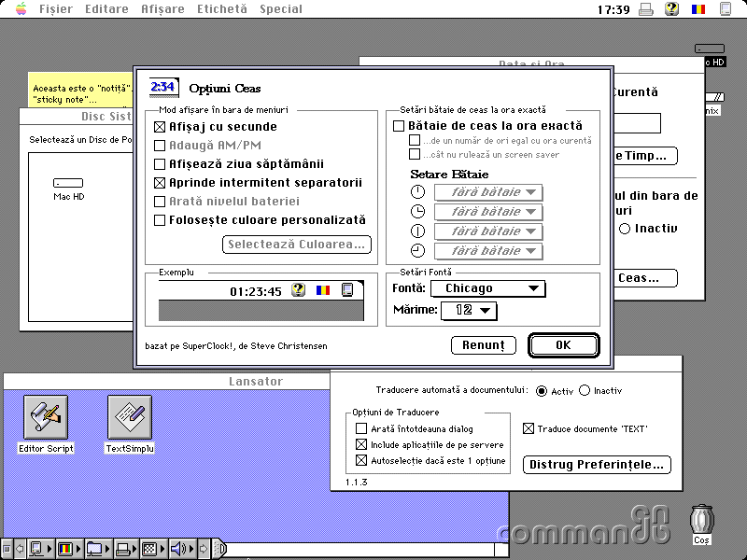This screenshot has width=747, height=560.
Task: Click the Control Strip left scroll arrow
Action: point(20,549)
